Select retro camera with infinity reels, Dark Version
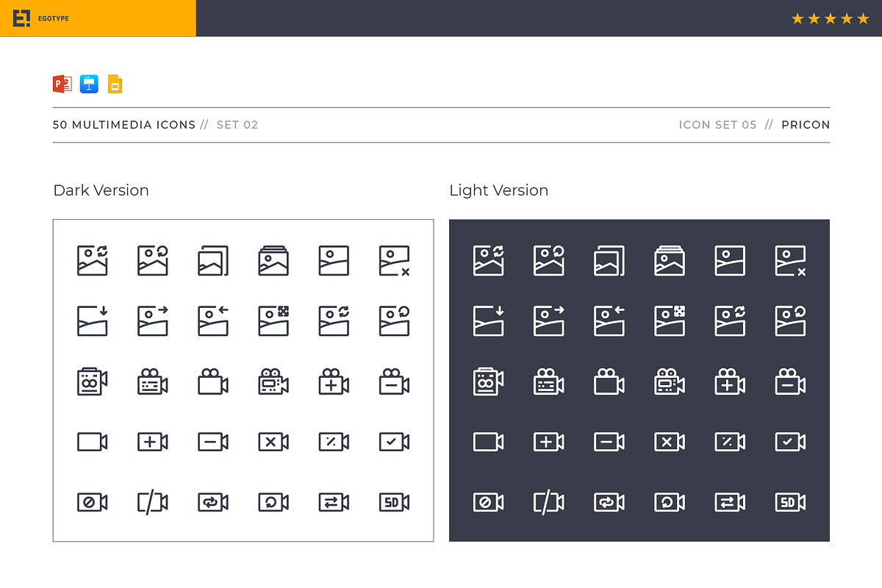 tap(93, 382)
